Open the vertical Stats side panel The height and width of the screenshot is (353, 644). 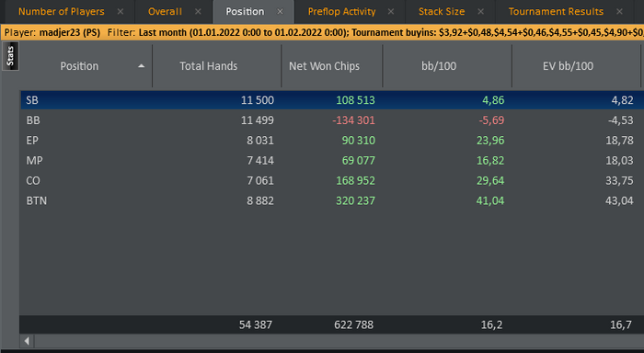click(x=10, y=57)
